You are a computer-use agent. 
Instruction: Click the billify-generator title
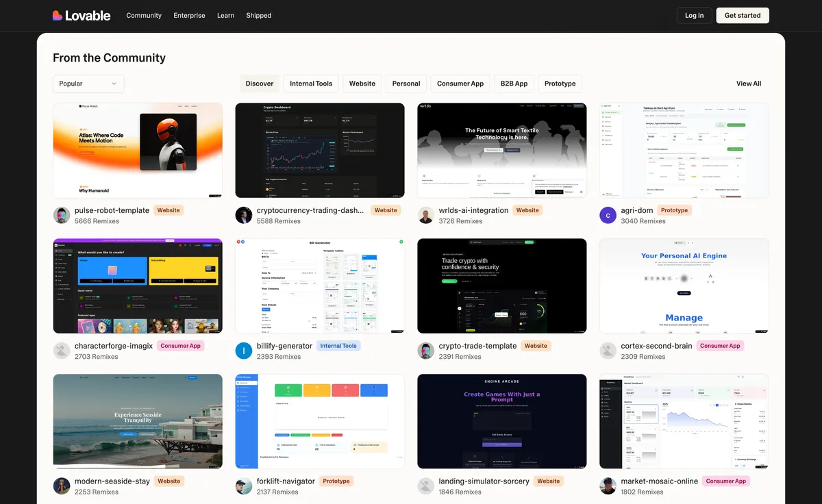click(x=284, y=346)
